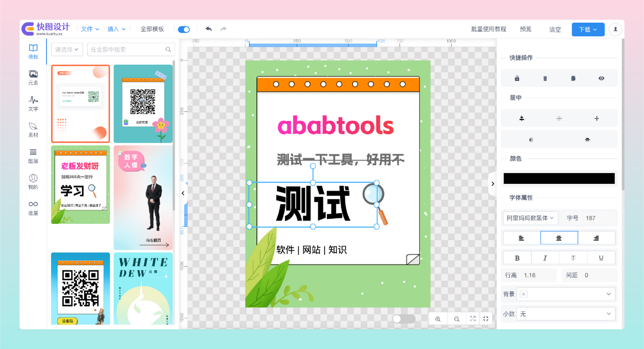Screen dimensions: 644x349
Task: Click the vertical center alignment icon
Action: pos(587,140)
